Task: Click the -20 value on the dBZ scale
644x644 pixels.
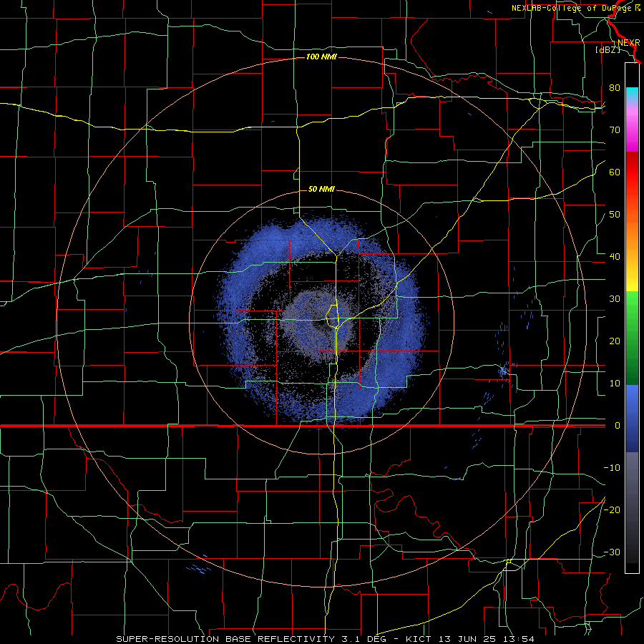Action: 612,509
